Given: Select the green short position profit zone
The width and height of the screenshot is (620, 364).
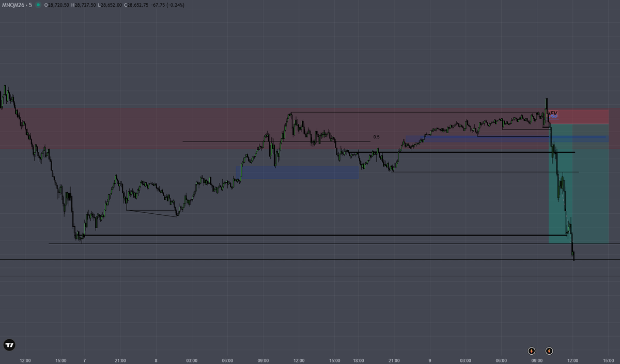Looking at the screenshot, I should (579, 183).
